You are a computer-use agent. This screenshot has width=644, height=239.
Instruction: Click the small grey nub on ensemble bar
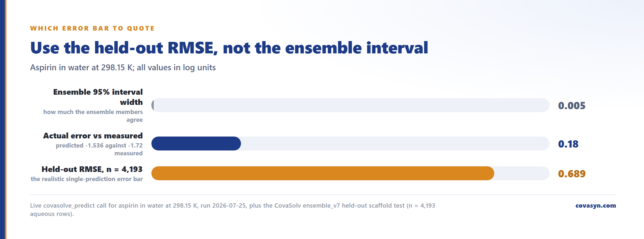[153, 105]
